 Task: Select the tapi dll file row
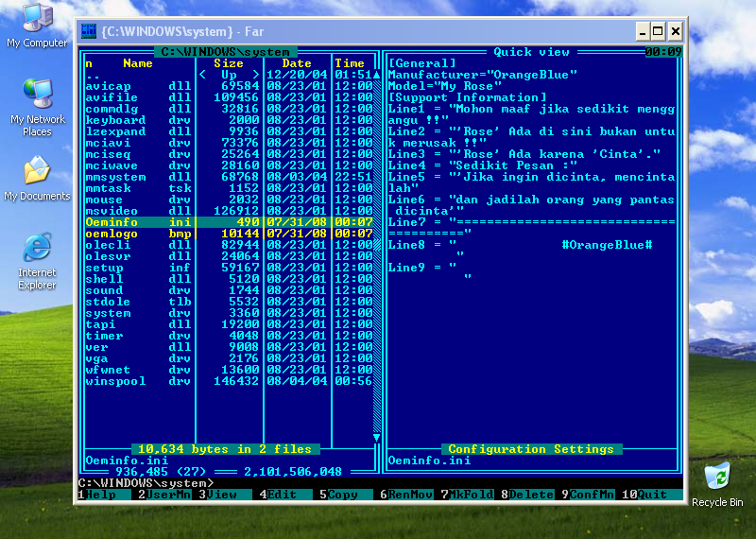(x=229, y=324)
